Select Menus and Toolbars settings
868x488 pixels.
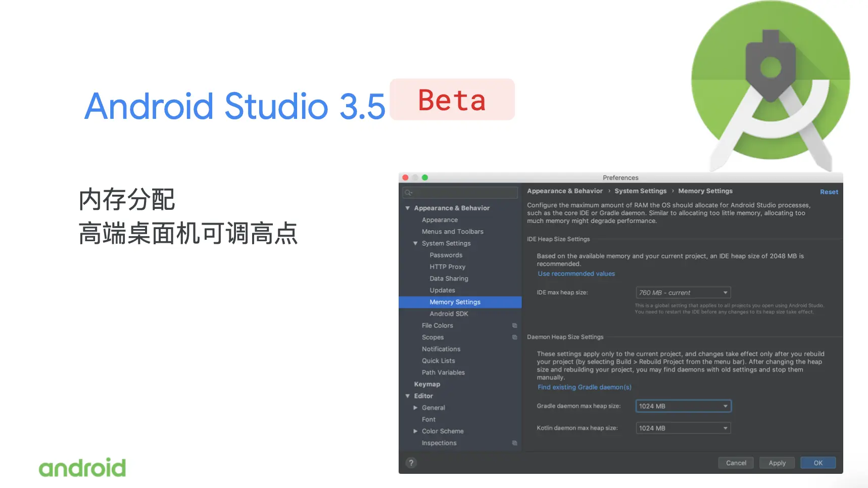click(x=452, y=232)
